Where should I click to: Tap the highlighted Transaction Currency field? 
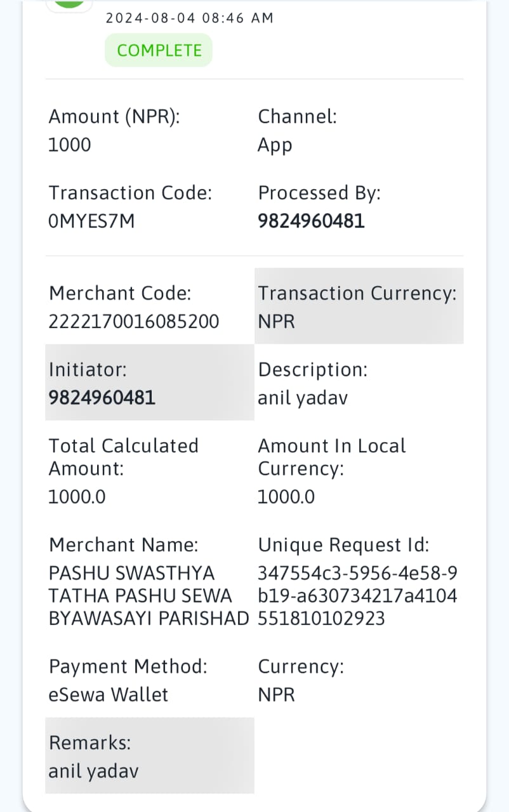(x=359, y=306)
